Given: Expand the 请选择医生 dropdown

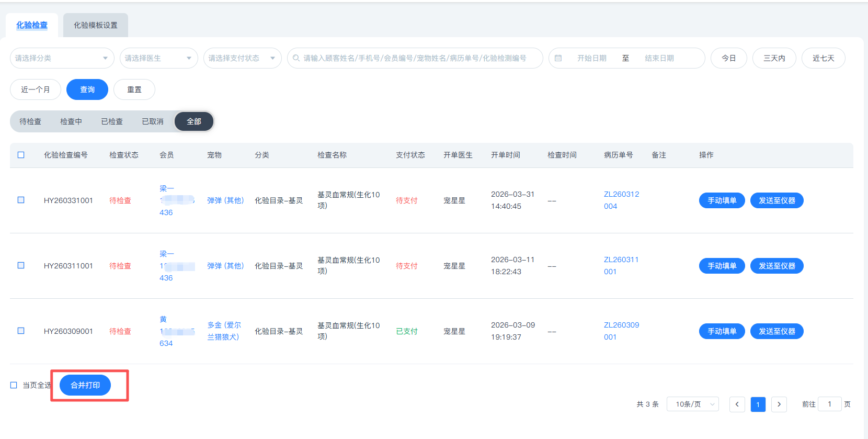Looking at the screenshot, I should pyautogui.click(x=158, y=58).
